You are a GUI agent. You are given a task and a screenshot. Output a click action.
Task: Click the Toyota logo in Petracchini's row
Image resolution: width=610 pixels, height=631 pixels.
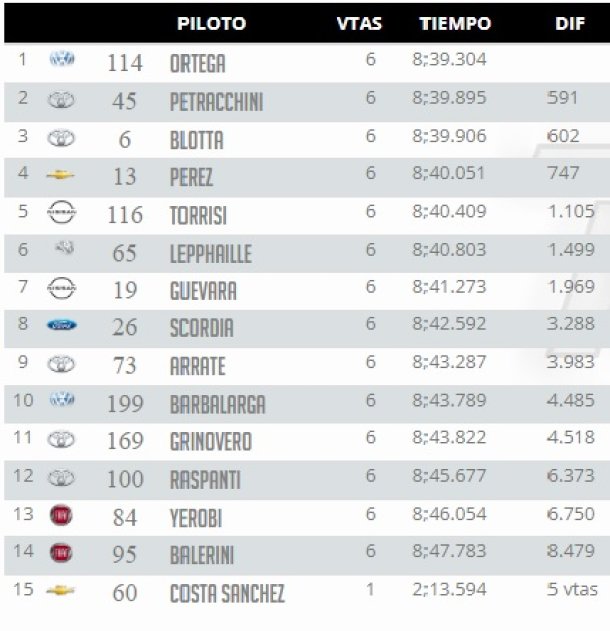61,100
